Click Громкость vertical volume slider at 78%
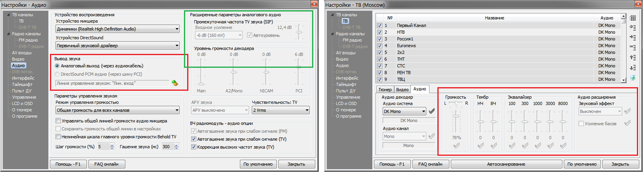The height and width of the screenshot is (172, 644). 456,116
